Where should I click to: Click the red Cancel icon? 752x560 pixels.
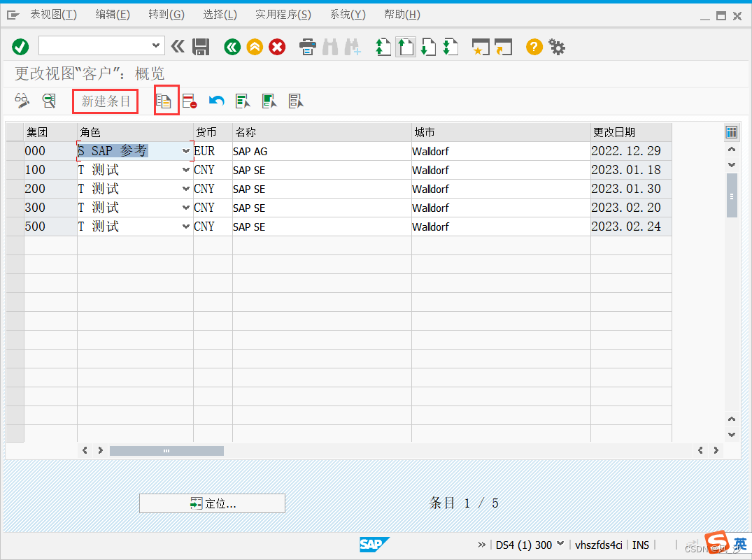tap(277, 47)
